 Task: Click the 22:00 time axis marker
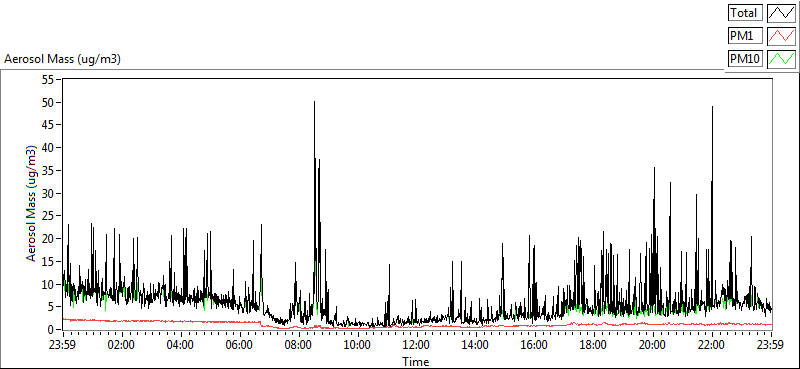click(x=712, y=344)
